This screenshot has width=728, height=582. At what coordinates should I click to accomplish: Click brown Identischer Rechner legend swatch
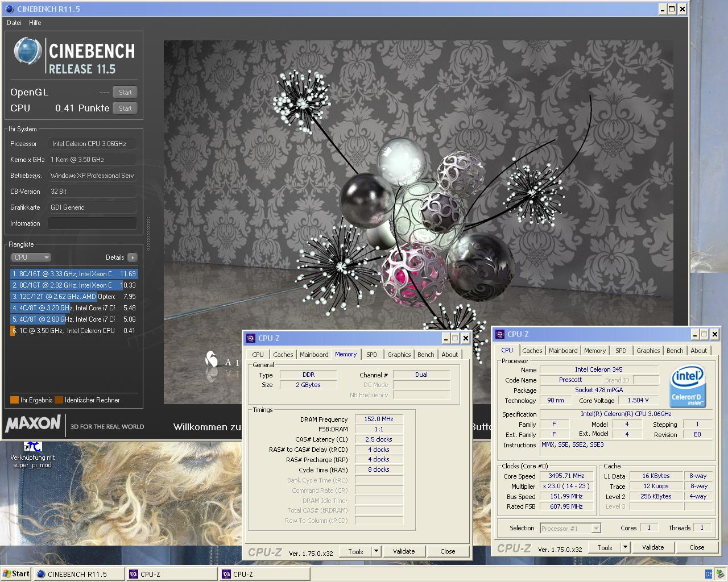point(59,400)
